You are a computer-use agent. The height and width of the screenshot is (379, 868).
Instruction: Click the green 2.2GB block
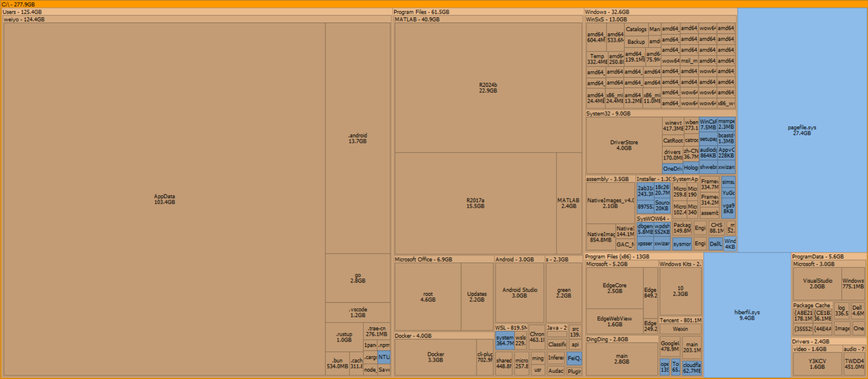tap(564, 293)
